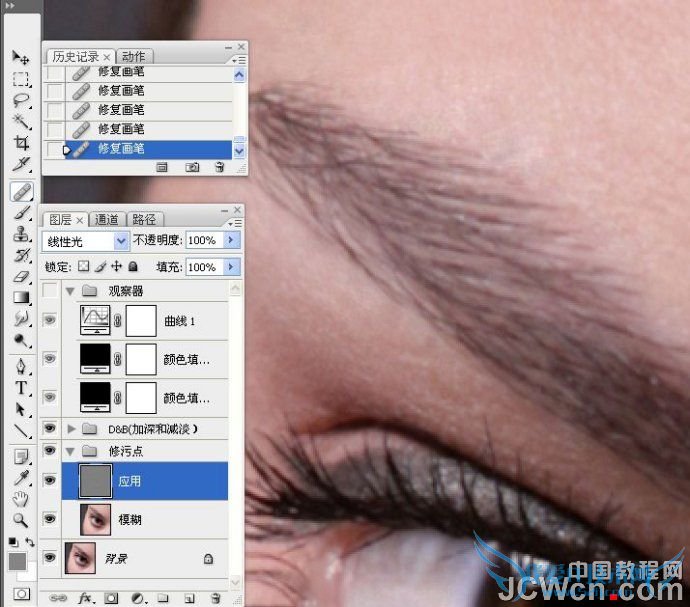Screen dimensions: 690x607
Task: Switch to the 动作 tab
Action: 133,56
